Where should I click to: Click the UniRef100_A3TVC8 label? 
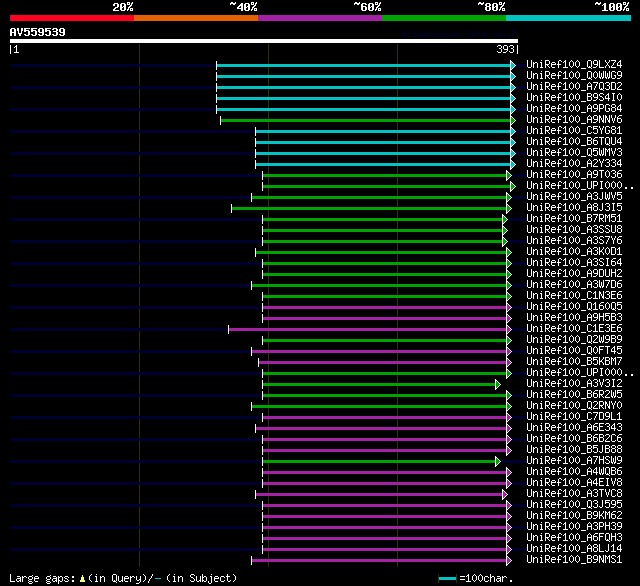(x=574, y=494)
